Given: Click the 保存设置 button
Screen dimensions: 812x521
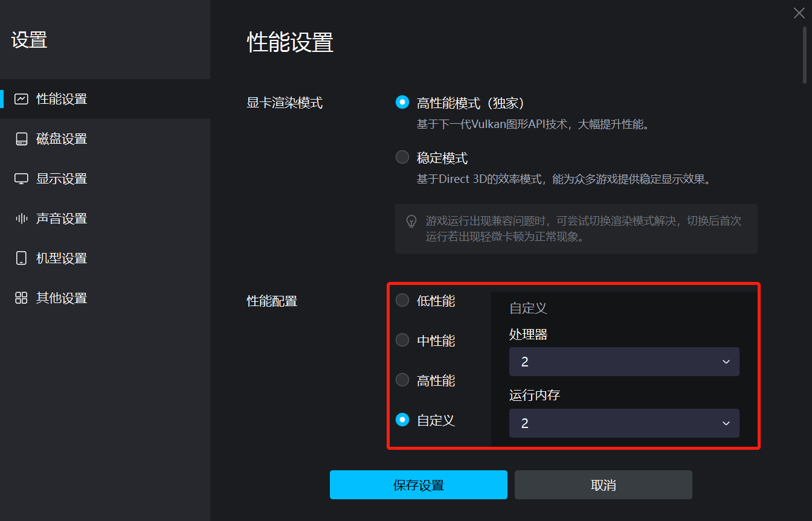Looking at the screenshot, I should [418, 484].
